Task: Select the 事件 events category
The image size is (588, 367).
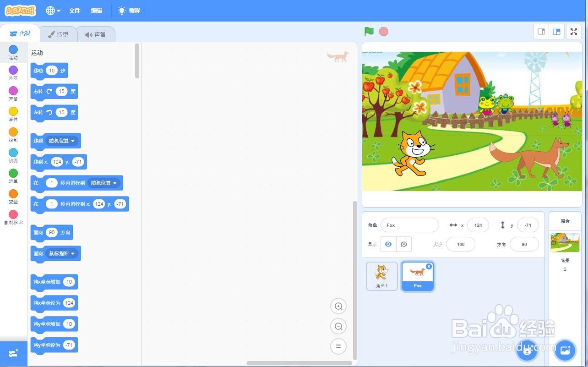Action: tap(13, 115)
